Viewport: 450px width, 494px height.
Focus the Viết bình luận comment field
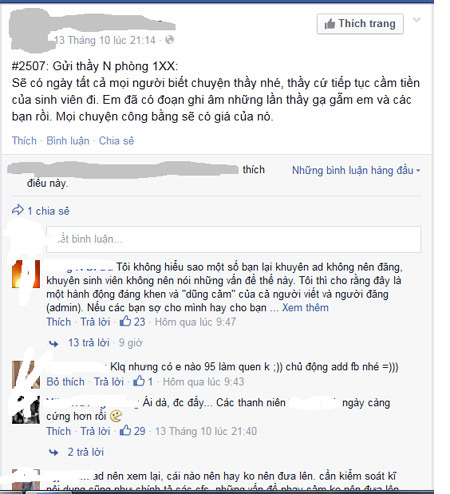tap(233, 239)
